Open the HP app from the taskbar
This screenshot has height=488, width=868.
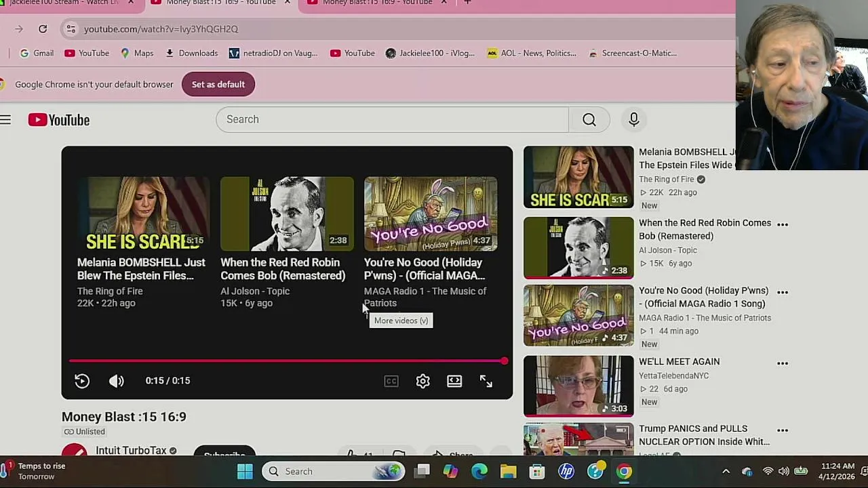tap(566, 472)
